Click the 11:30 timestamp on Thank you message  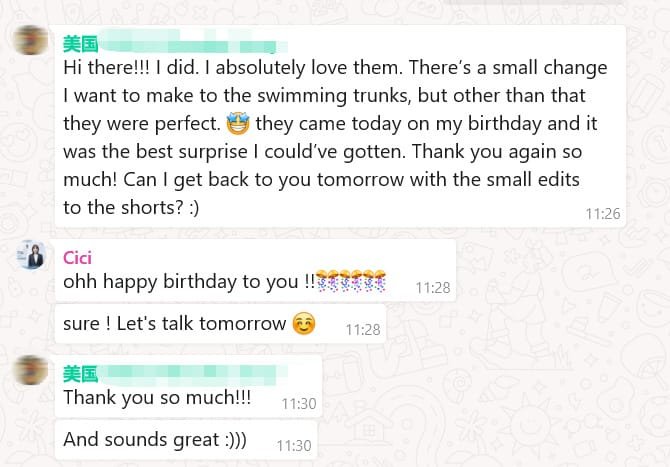coord(298,404)
